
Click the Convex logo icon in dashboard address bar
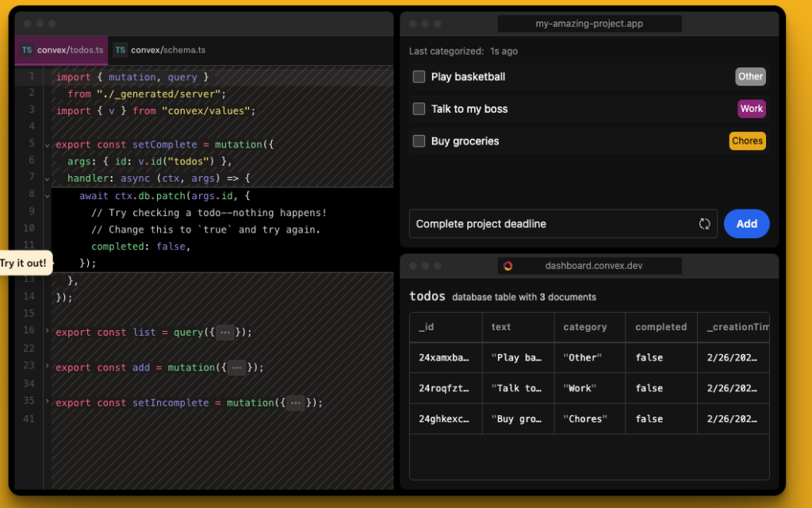point(507,266)
